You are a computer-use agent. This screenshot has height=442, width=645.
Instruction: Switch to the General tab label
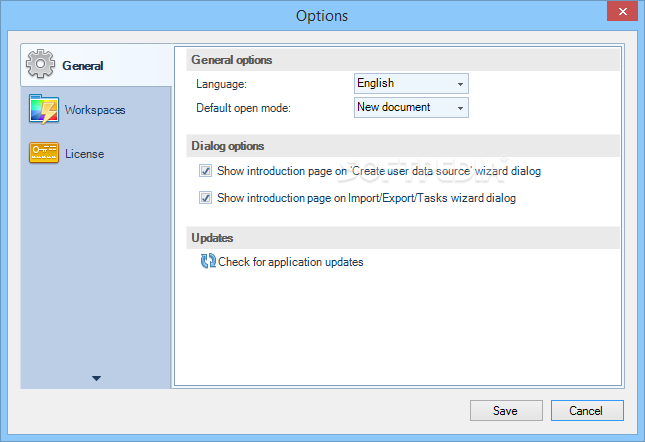(83, 66)
